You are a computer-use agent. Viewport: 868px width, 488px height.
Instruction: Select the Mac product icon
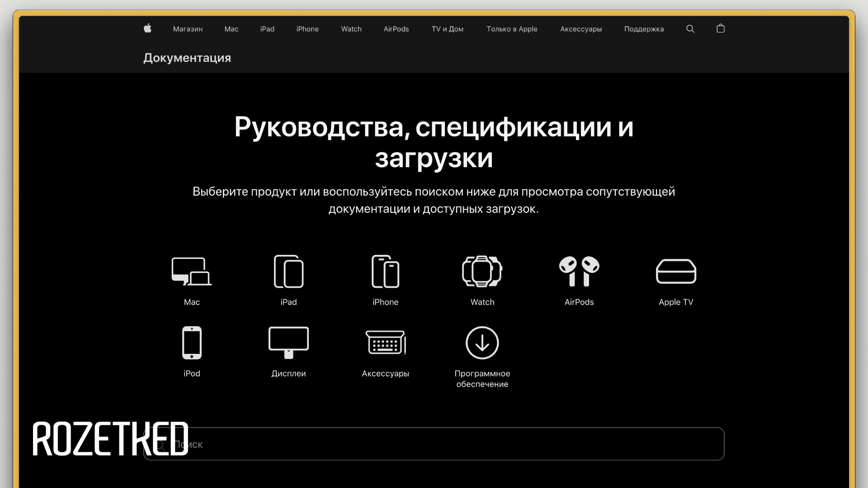(x=192, y=271)
